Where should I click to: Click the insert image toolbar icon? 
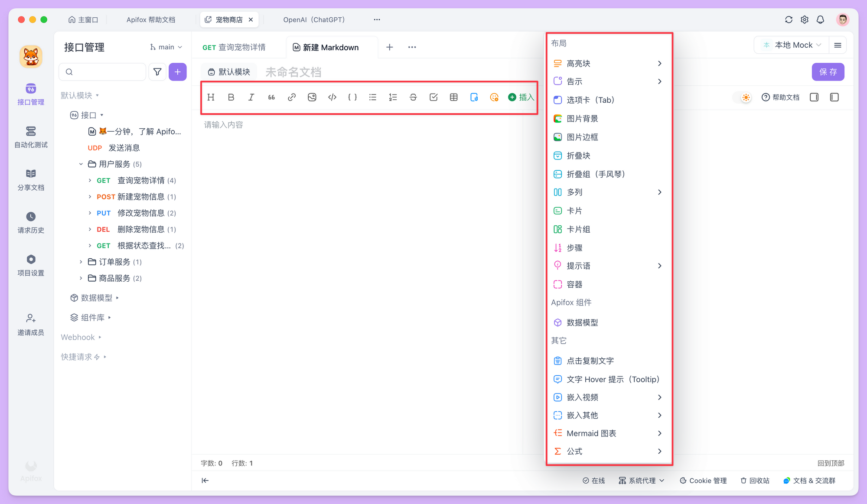[x=312, y=97]
